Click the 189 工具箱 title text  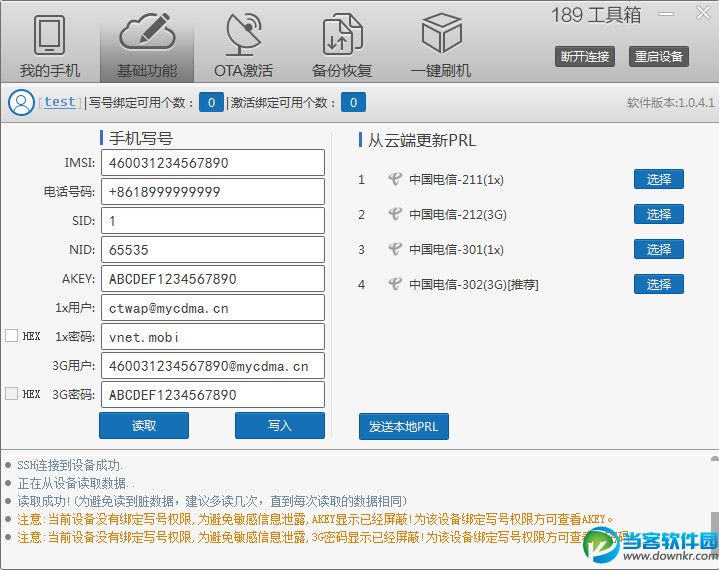pyautogui.click(x=596, y=15)
